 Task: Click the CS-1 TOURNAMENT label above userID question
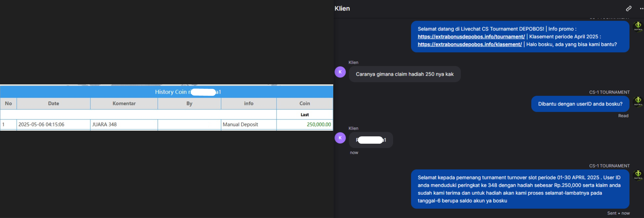point(609,92)
